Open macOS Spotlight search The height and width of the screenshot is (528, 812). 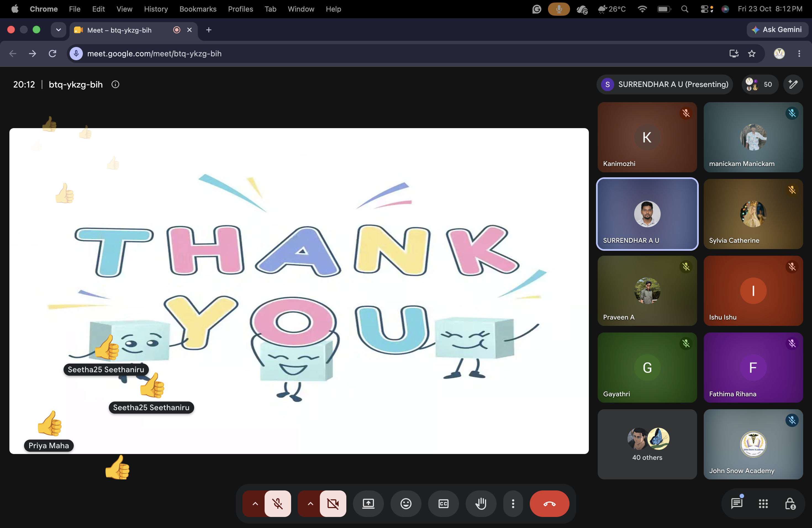point(684,9)
